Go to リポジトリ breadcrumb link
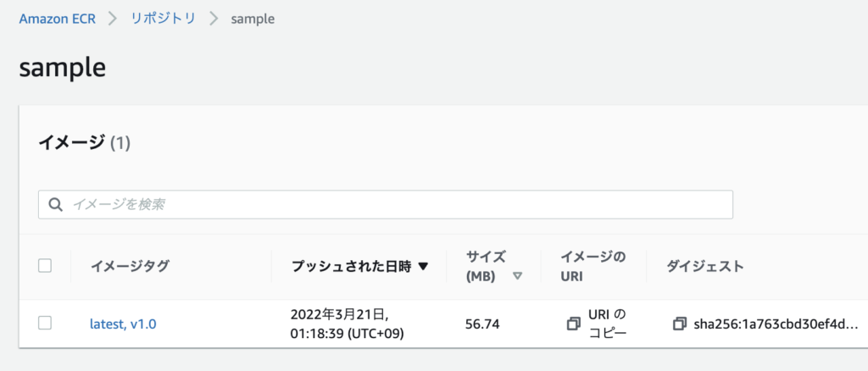The width and height of the screenshot is (868, 371). click(163, 18)
